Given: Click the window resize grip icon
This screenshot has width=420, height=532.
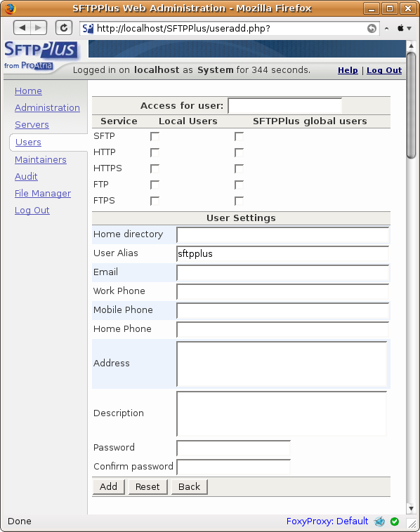Looking at the screenshot, I should click(x=412, y=523).
